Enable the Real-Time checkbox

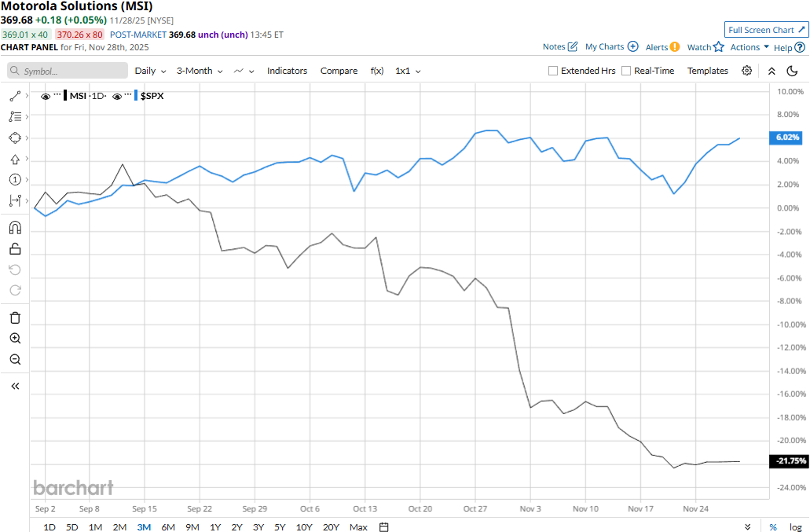pos(626,71)
